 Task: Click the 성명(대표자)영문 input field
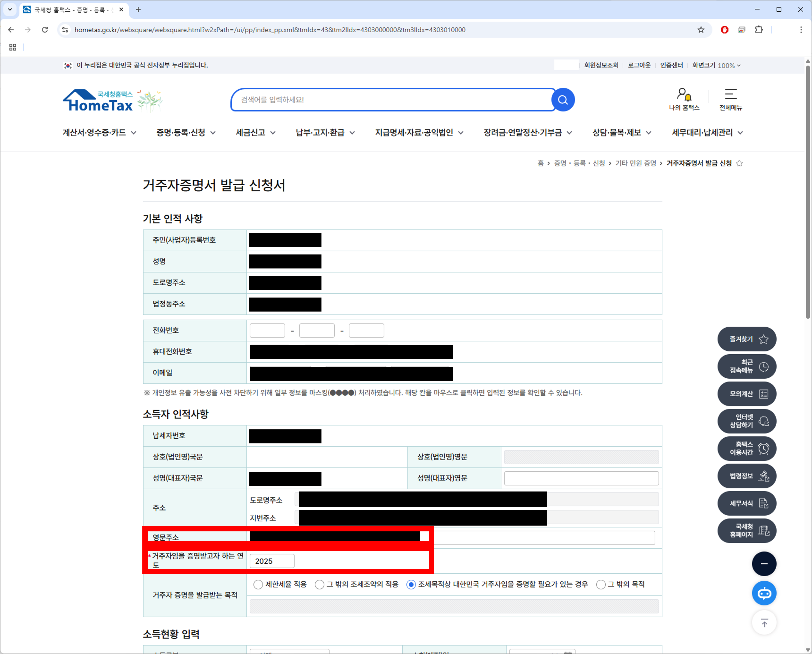[581, 478]
